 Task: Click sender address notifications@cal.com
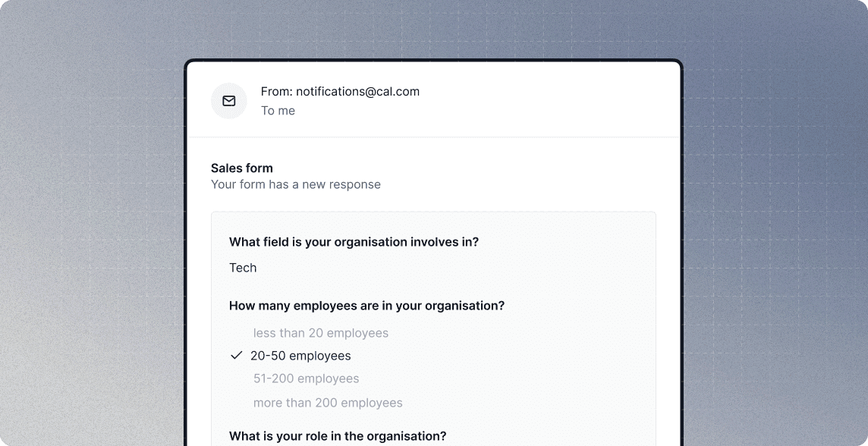coord(357,91)
